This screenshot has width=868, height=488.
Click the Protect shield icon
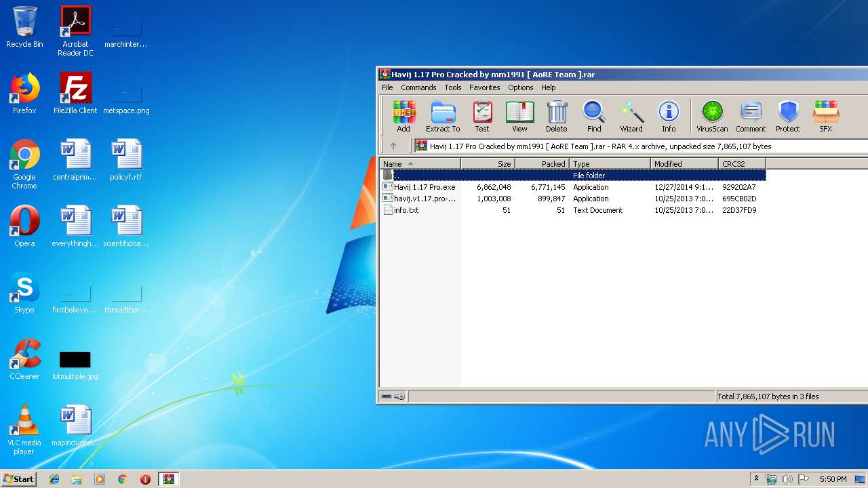tap(788, 116)
